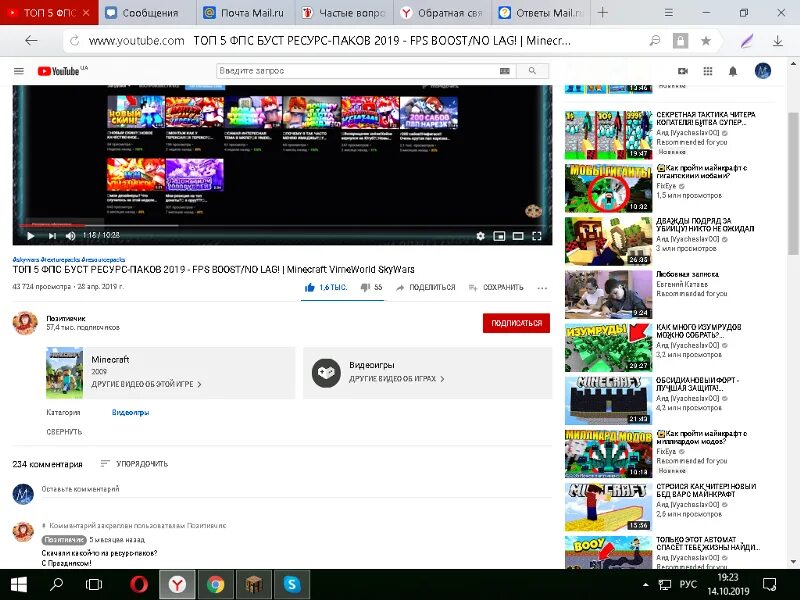The image size is (800, 600).
Task: Like the video thumbs up
Action: coord(325,287)
